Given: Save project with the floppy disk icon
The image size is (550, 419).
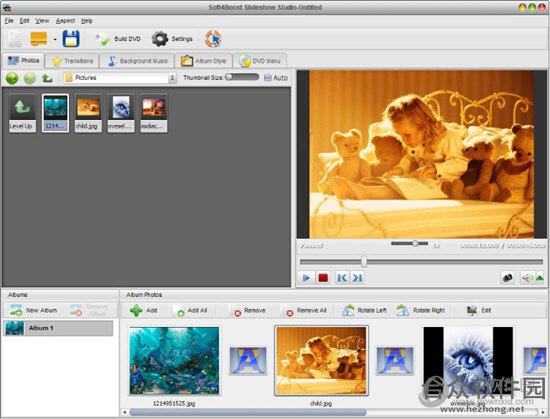Looking at the screenshot, I should (x=71, y=39).
